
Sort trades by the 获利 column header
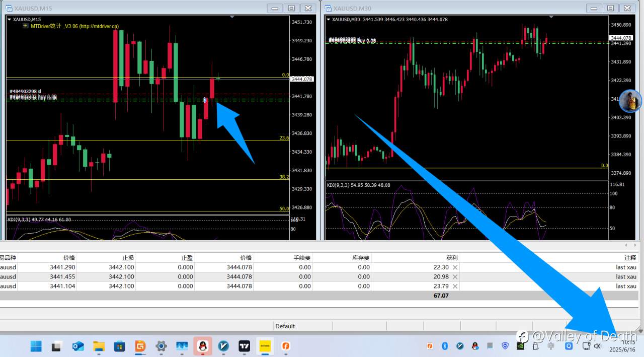point(452,258)
